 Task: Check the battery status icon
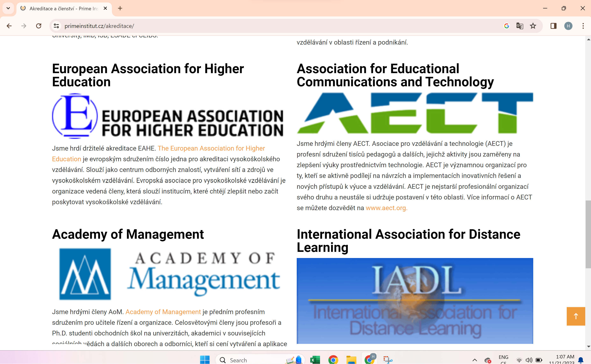click(x=539, y=360)
